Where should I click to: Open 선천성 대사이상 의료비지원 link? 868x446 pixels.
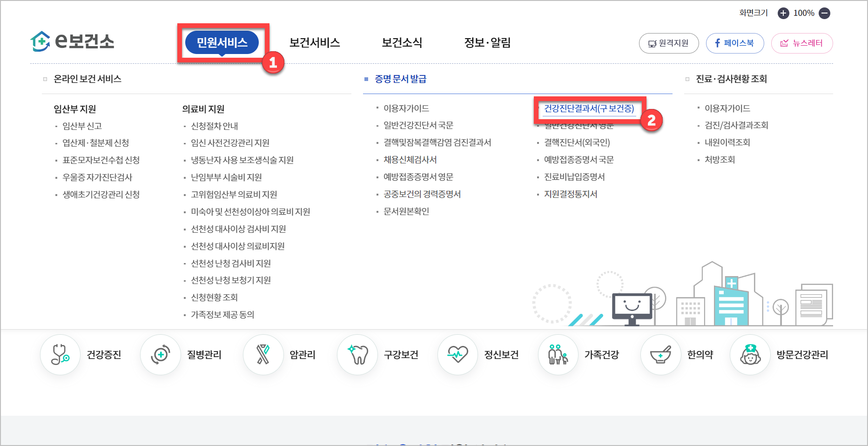pyautogui.click(x=238, y=246)
